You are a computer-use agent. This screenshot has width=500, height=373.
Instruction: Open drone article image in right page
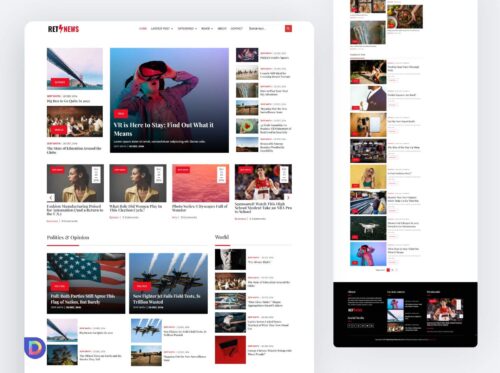point(368,228)
